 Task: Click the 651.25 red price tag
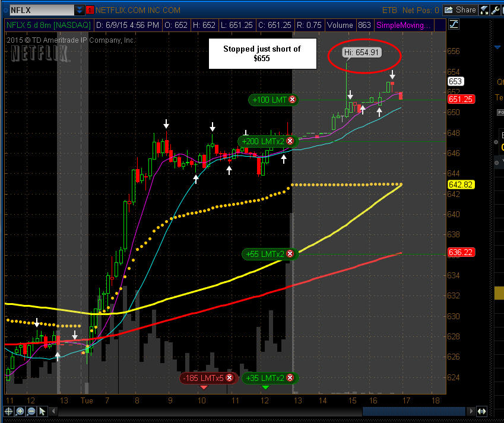(461, 99)
